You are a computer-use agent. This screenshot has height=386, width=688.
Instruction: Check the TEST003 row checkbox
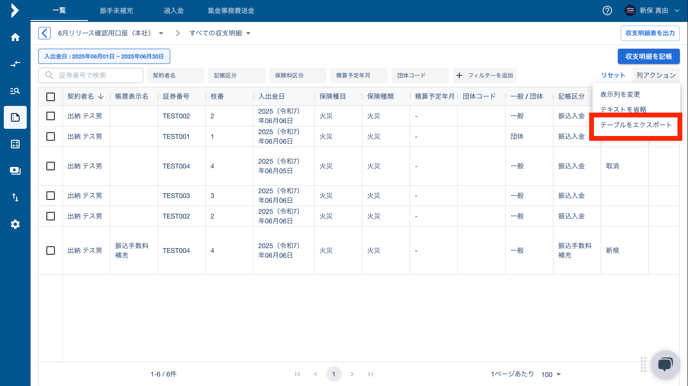coord(50,195)
